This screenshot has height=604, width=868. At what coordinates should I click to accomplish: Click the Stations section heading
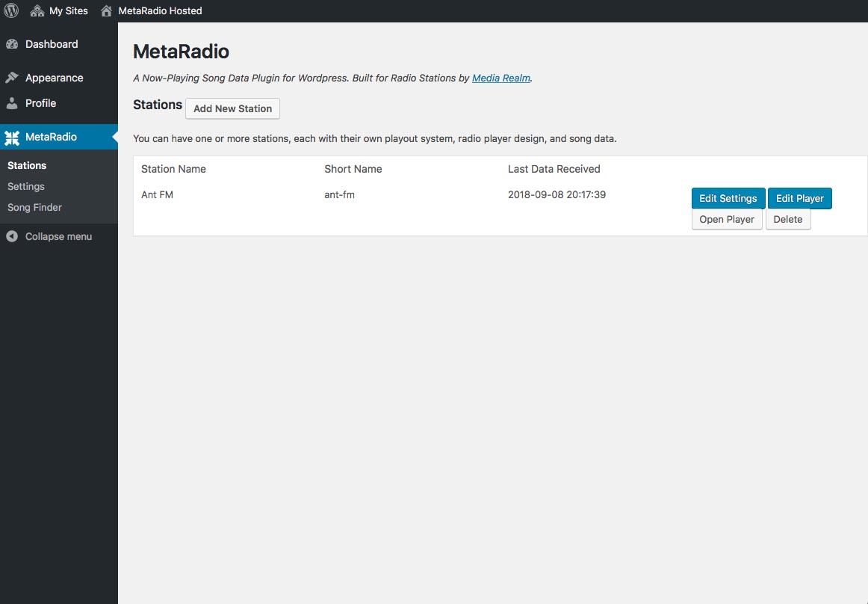coord(157,105)
